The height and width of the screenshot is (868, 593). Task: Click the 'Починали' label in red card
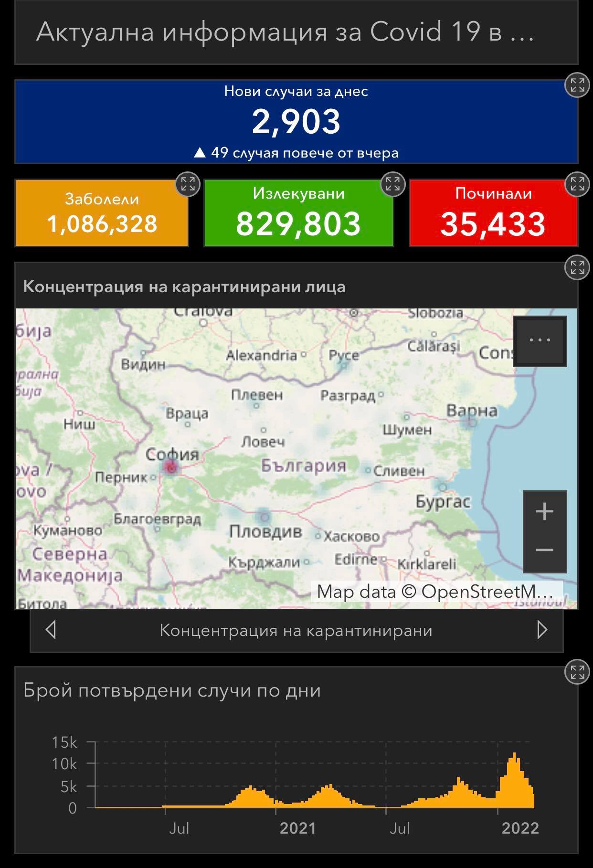tap(493, 193)
